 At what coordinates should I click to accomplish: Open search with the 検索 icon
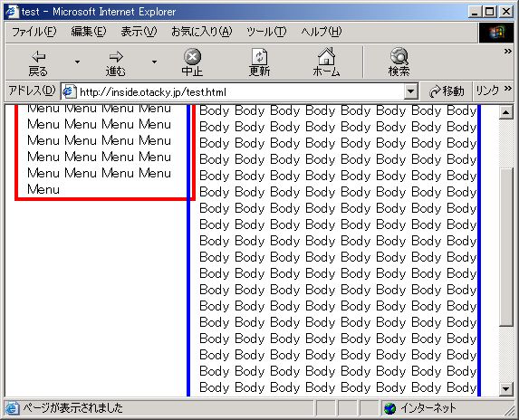click(x=399, y=56)
